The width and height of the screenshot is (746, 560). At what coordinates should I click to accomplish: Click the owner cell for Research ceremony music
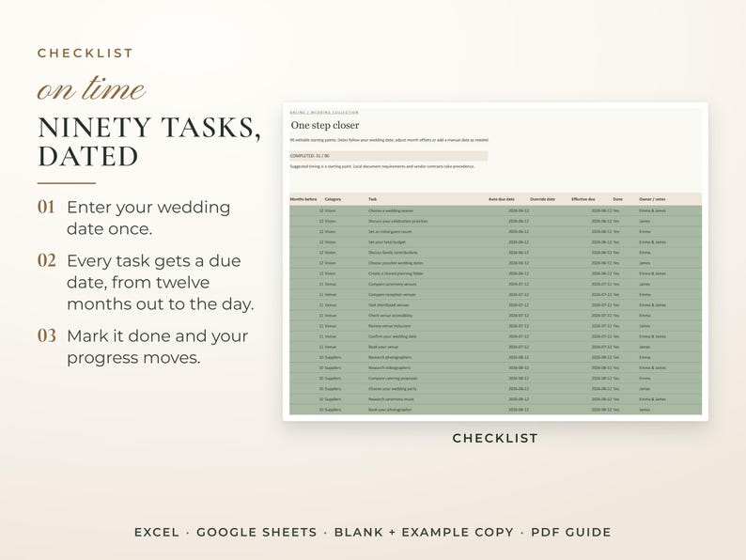click(652, 399)
